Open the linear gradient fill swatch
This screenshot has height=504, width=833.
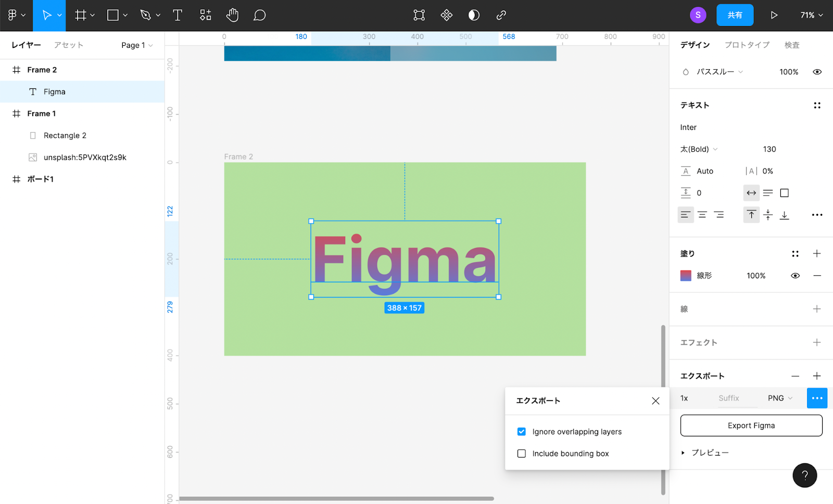coord(685,276)
